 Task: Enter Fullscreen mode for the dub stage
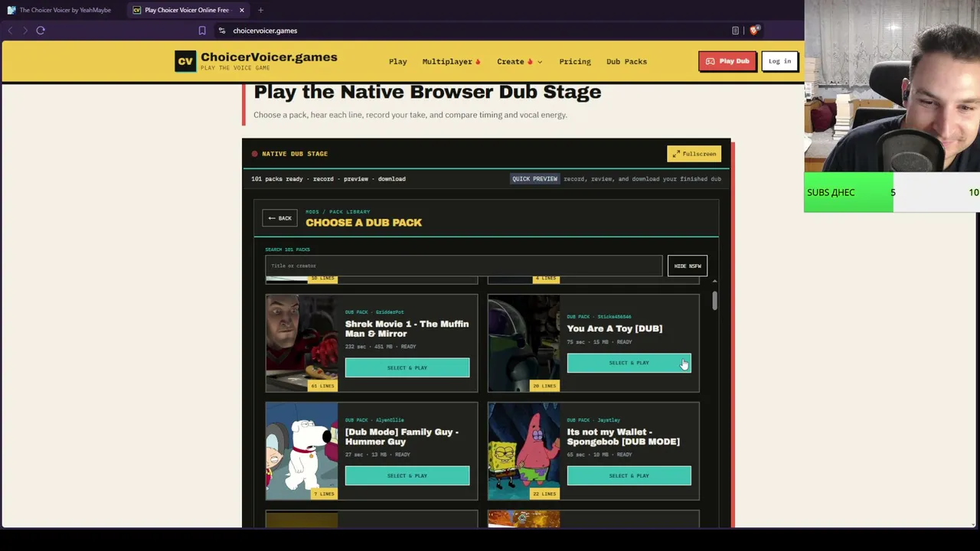coord(694,154)
